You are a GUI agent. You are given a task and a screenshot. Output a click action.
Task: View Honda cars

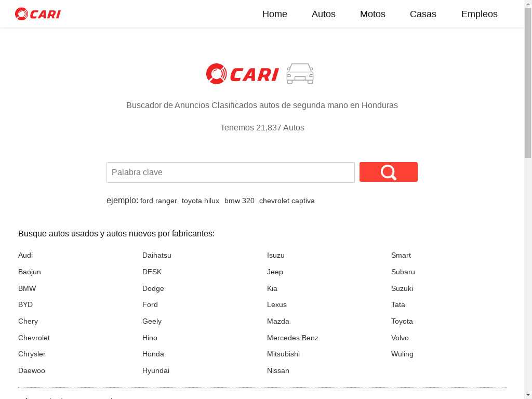(153, 354)
